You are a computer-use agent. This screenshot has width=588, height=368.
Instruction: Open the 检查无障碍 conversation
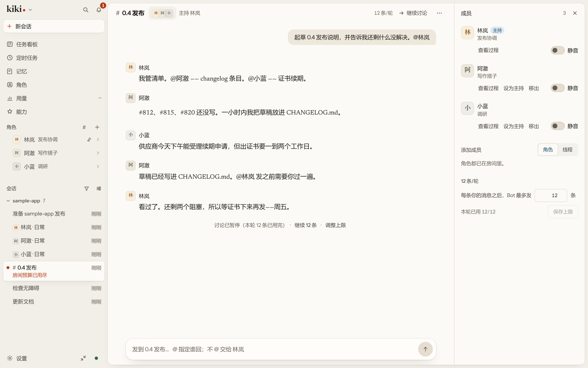point(54,288)
